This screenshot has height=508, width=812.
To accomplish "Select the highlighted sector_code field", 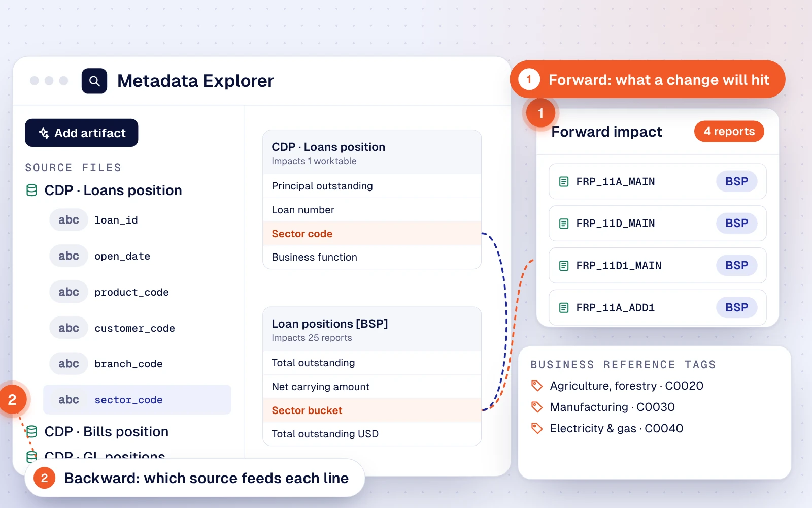I will click(137, 400).
